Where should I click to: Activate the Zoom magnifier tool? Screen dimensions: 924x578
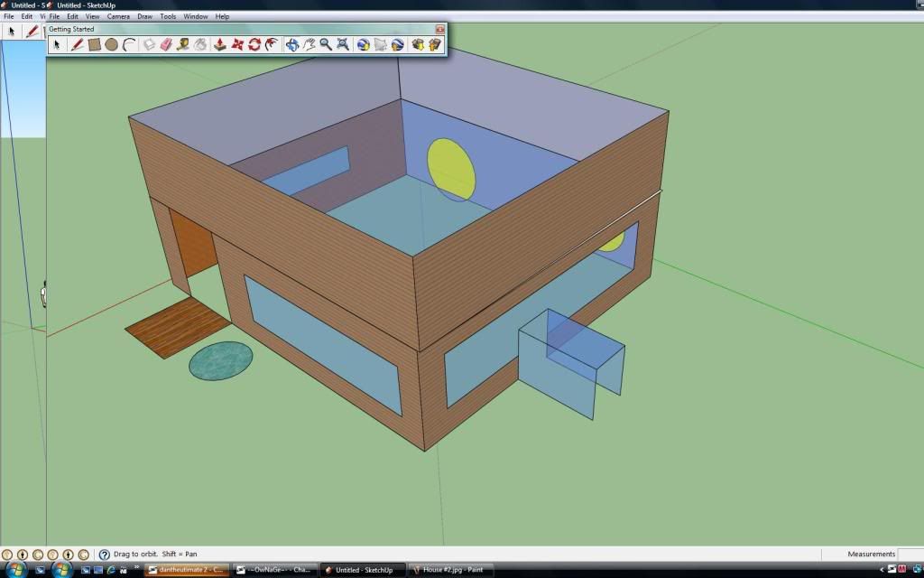click(326, 44)
